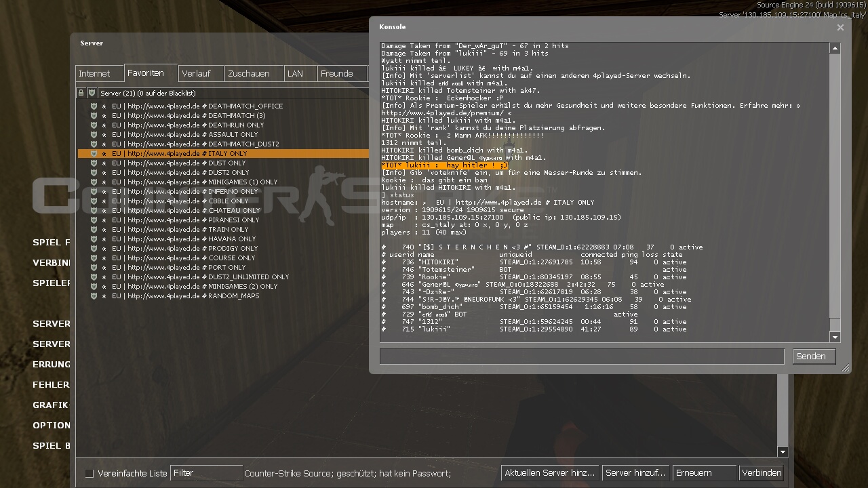Click server list scrollbar down arrow
Image resolution: width=868 pixels, height=488 pixels.
[783, 452]
